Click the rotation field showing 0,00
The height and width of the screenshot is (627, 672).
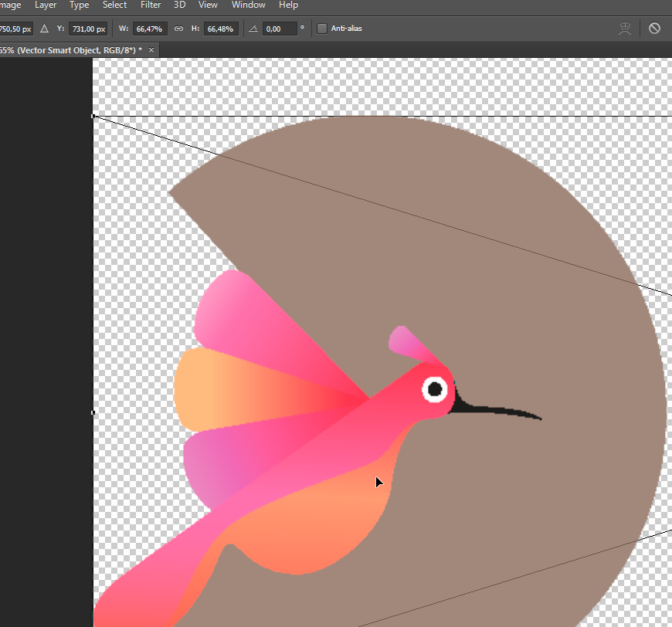pyautogui.click(x=280, y=29)
